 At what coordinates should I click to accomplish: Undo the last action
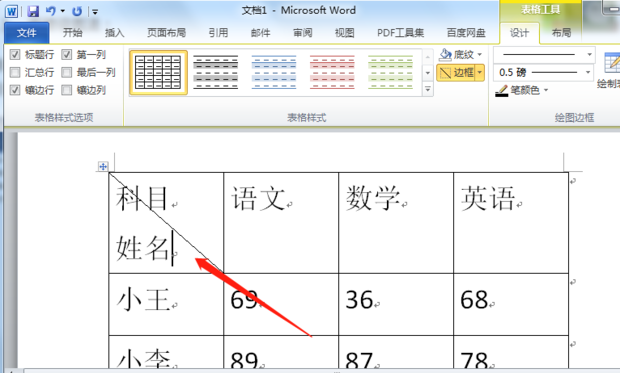pos(50,11)
